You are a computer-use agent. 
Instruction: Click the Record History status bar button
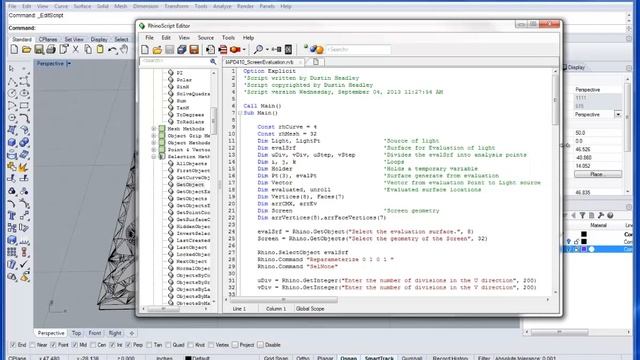click(x=450, y=358)
